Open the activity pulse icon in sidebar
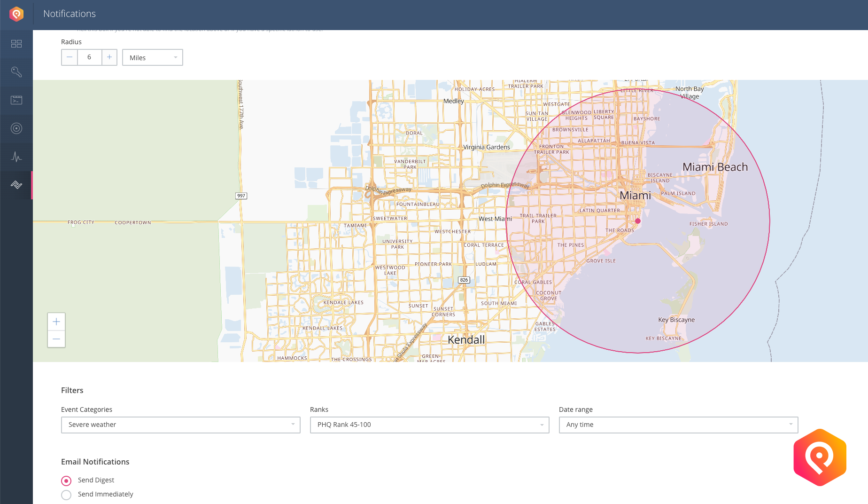The width and height of the screenshot is (868, 504). [16, 157]
